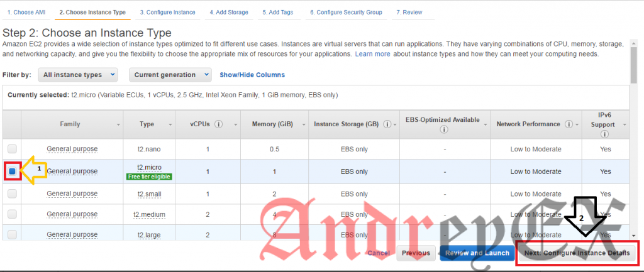Click EBS only in t2.nano row
The image size is (644, 272).
355,149
